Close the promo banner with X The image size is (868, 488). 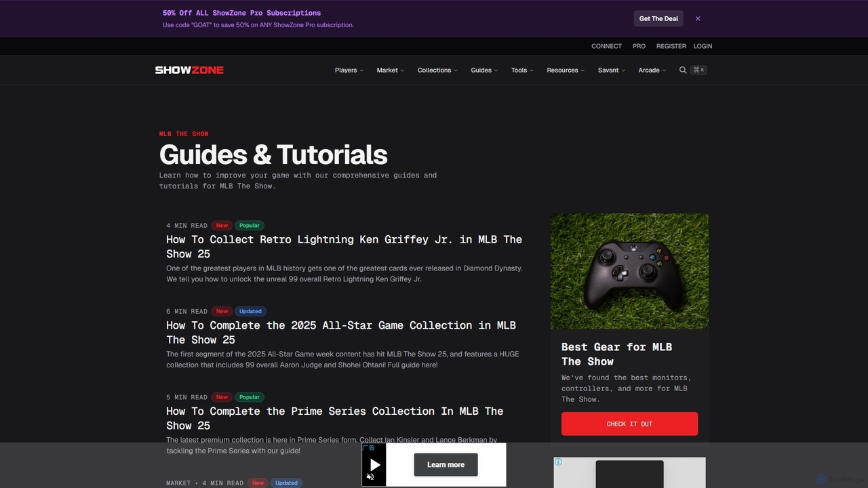click(698, 19)
